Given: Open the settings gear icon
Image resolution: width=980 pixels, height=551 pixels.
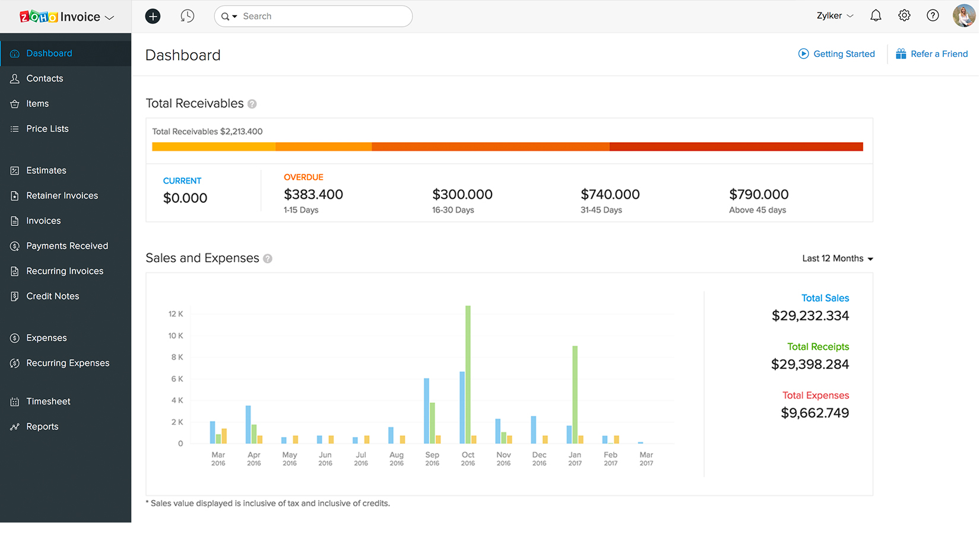Looking at the screenshot, I should pos(904,16).
